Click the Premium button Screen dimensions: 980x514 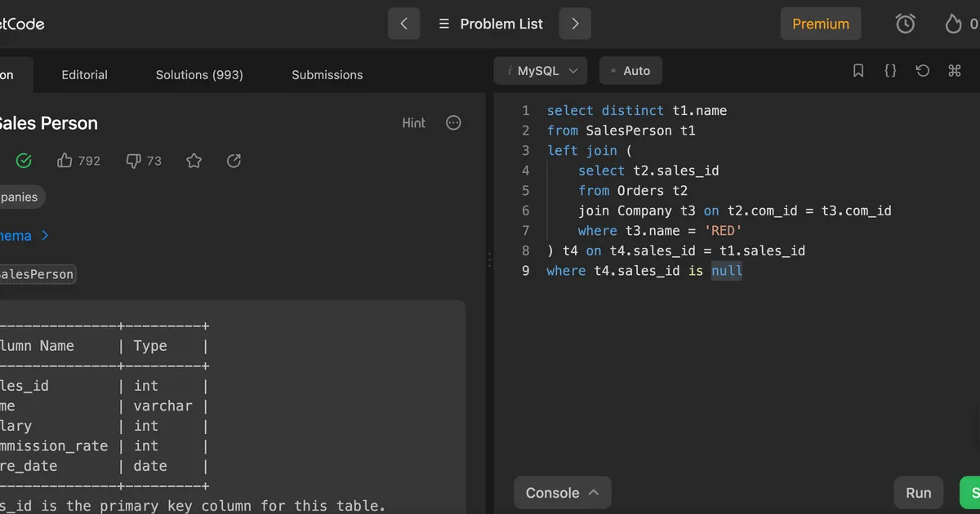pyautogui.click(x=821, y=24)
